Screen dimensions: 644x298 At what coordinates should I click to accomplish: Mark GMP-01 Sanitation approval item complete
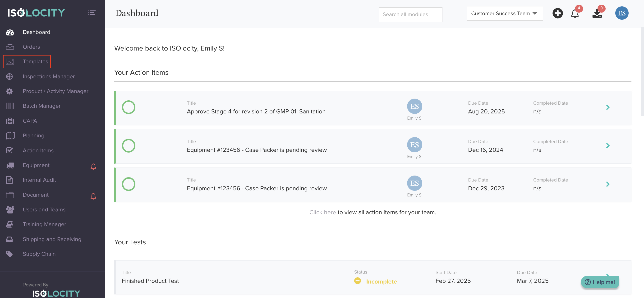tap(129, 107)
